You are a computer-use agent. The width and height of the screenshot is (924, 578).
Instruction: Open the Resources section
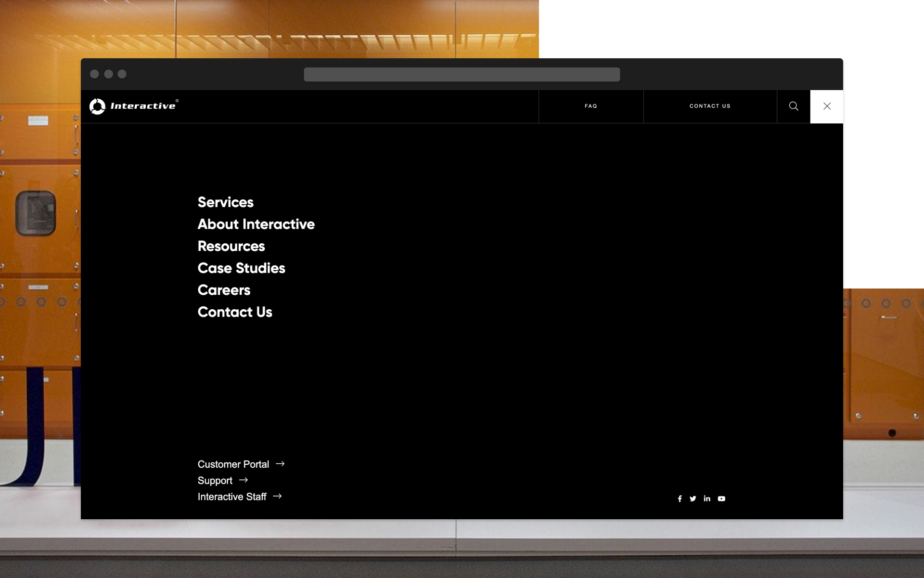click(x=231, y=246)
